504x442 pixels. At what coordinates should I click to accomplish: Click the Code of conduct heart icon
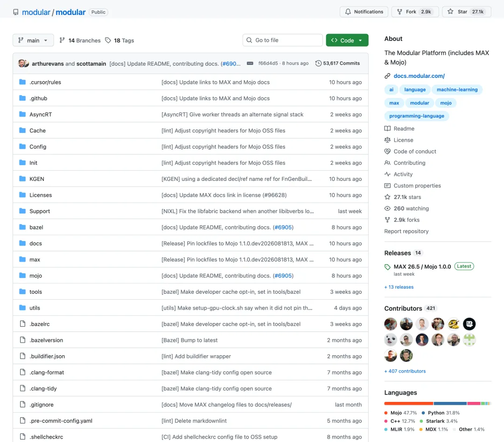pos(387,151)
